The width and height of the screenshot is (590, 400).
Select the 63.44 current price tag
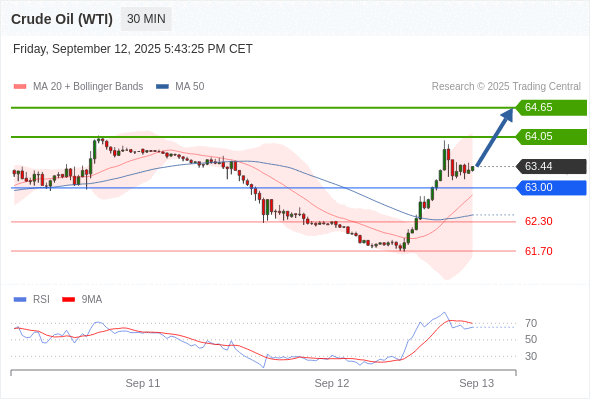551,166
